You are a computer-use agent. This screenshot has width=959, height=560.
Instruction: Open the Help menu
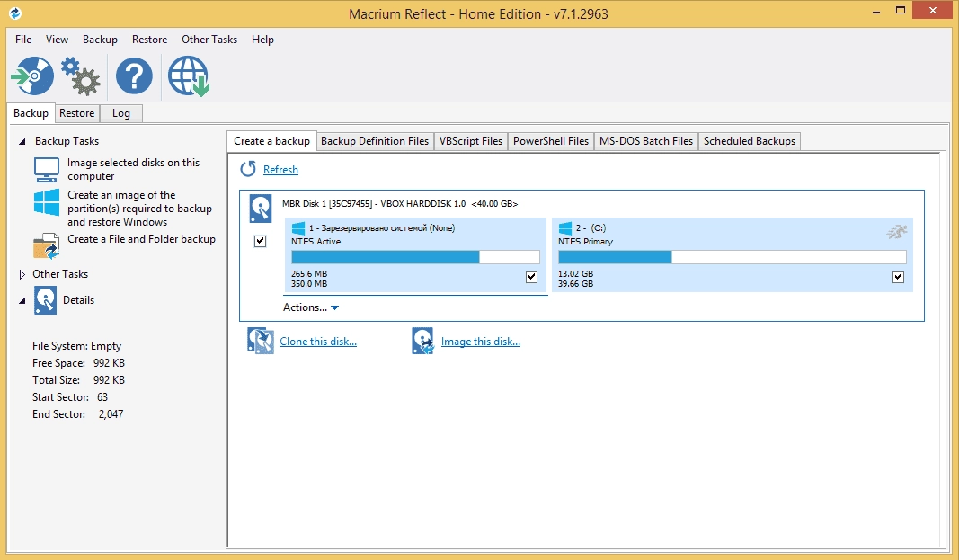[262, 40]
